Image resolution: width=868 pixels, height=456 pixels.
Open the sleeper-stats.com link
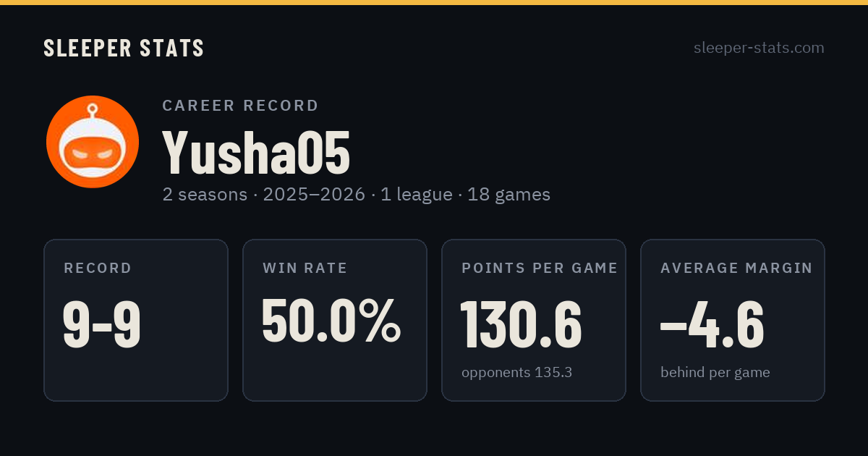click(x=759, y=48)
